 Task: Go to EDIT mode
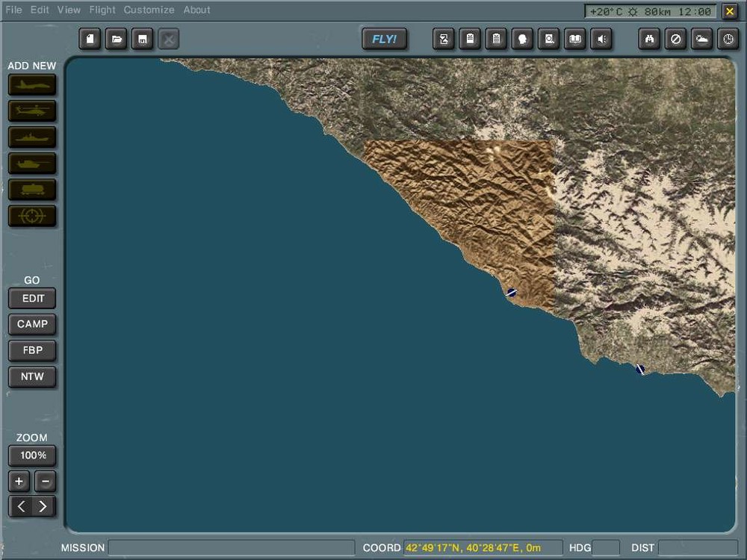click(x=32, y=299)
